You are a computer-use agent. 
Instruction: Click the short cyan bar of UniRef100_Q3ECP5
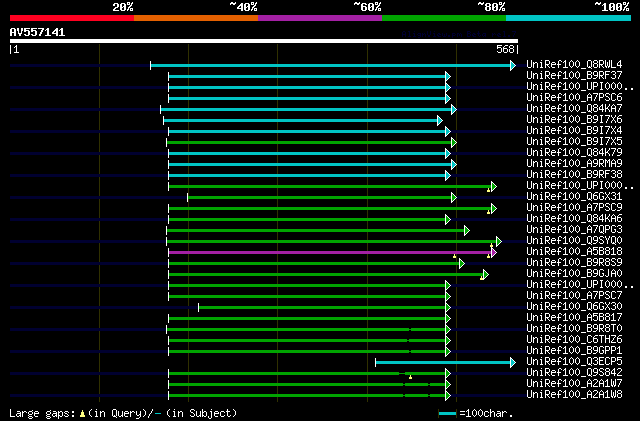point(443,363)
